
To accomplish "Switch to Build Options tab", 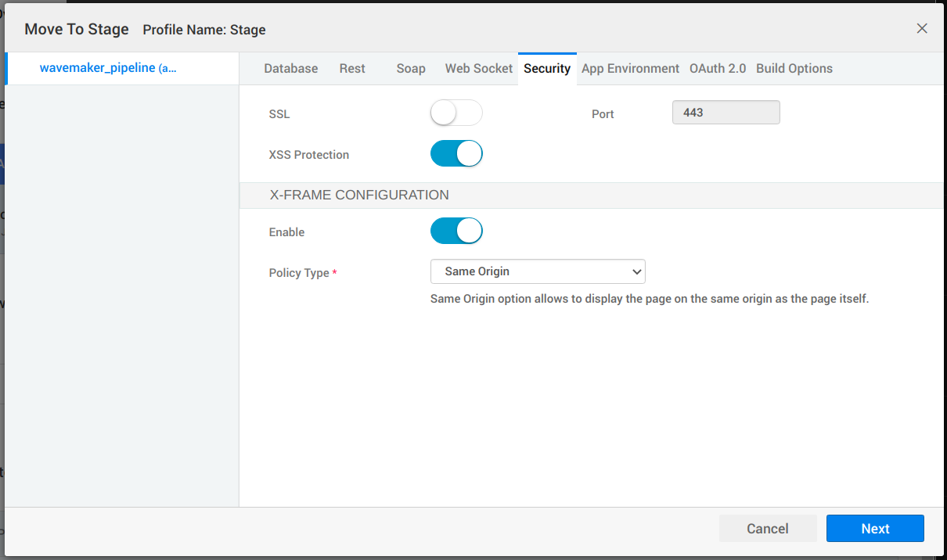I will [794, 68].
